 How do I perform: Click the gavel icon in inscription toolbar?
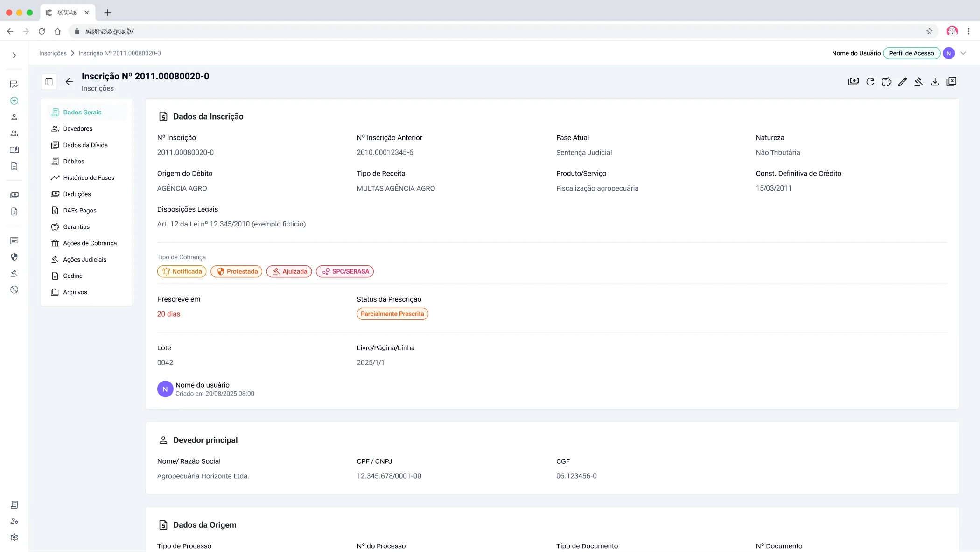tap(918, 82)
